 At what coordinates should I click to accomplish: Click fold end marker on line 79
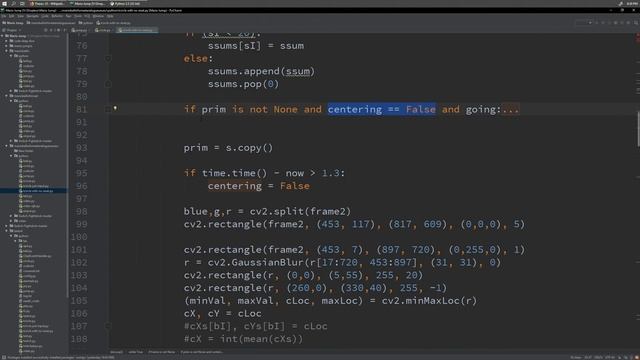[108, 84]
